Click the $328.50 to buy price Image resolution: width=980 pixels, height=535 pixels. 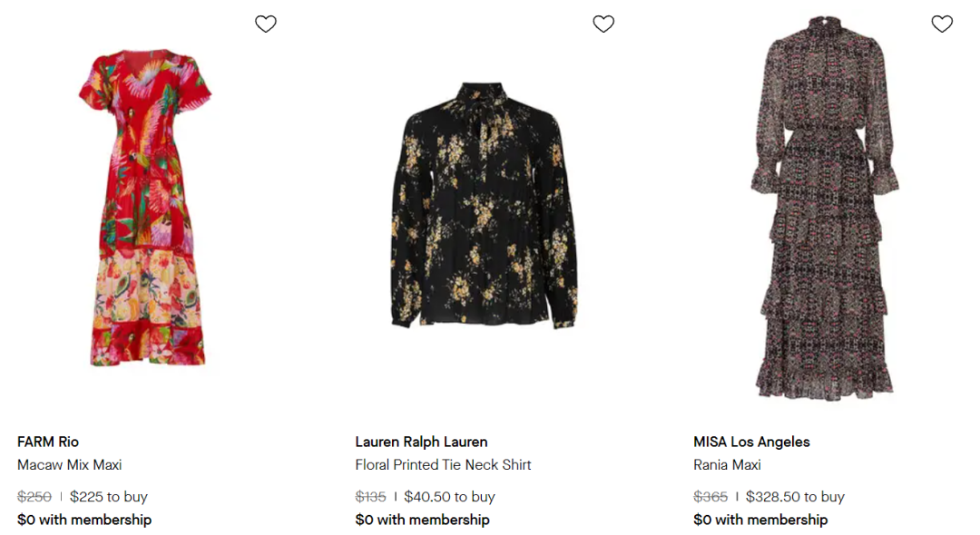click(795, 496)
